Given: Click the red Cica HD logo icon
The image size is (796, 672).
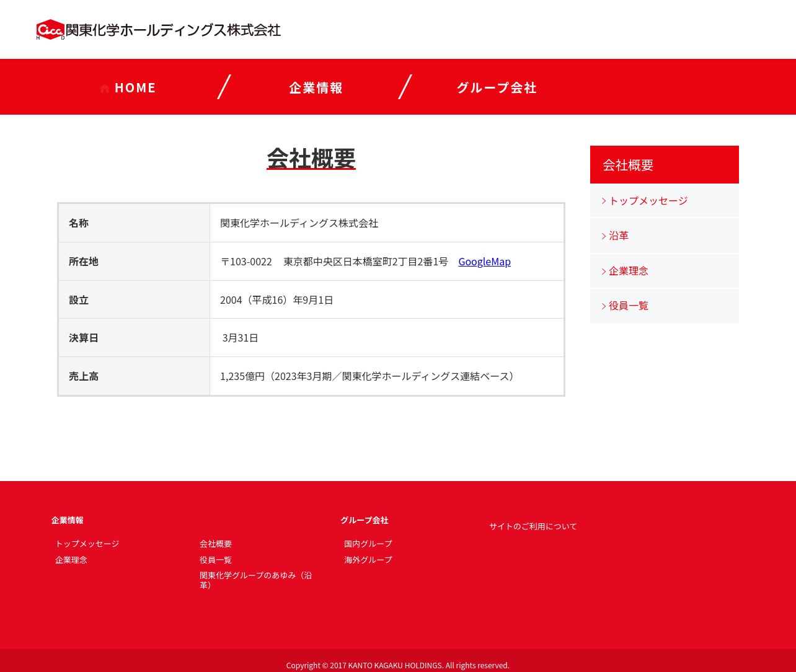Looking at the screenshot, I should [x=50, y=30].
